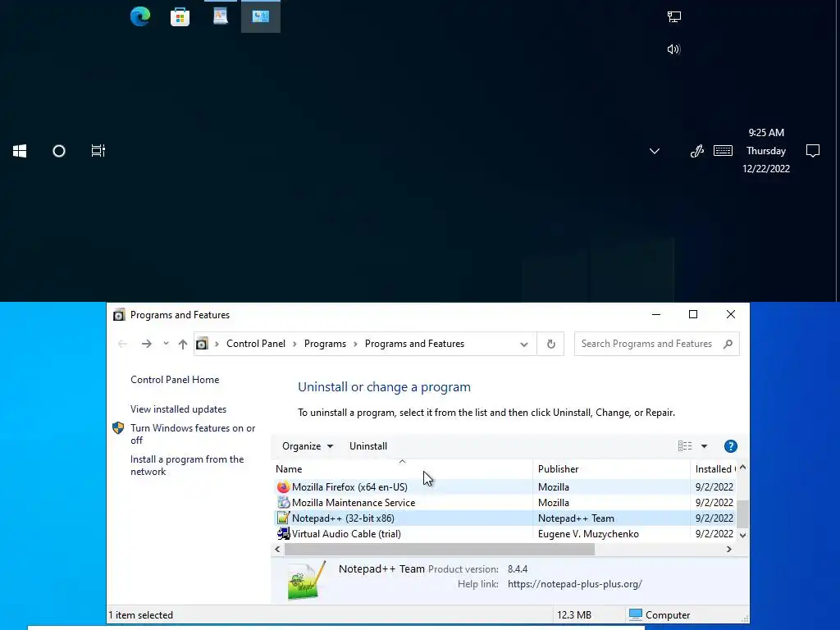
Task: Go forward in Programs and Features window
Action: (x=146, y=344)
